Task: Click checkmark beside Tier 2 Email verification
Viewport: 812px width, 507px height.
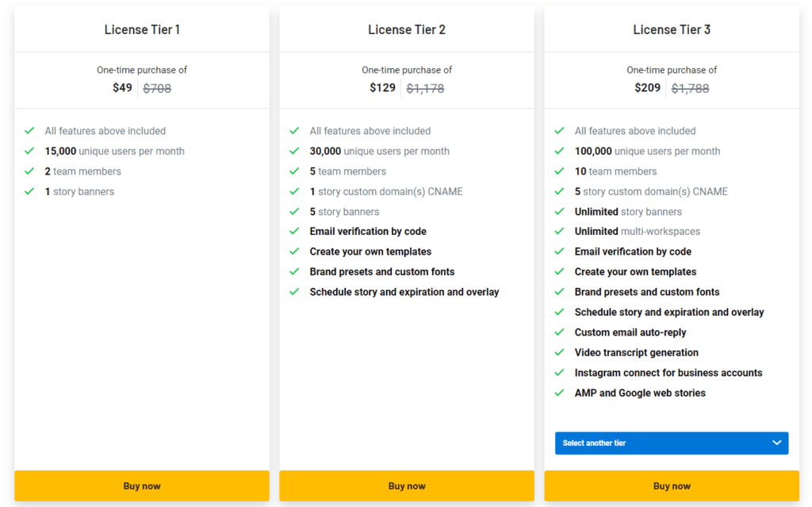Action: tap(294, 232)
